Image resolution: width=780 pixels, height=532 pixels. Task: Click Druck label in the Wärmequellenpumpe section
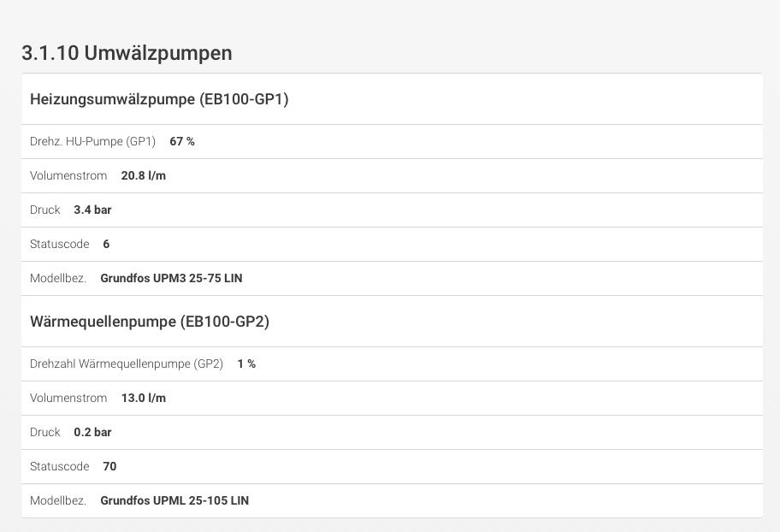pyautogui.click(x=44, y=432)
